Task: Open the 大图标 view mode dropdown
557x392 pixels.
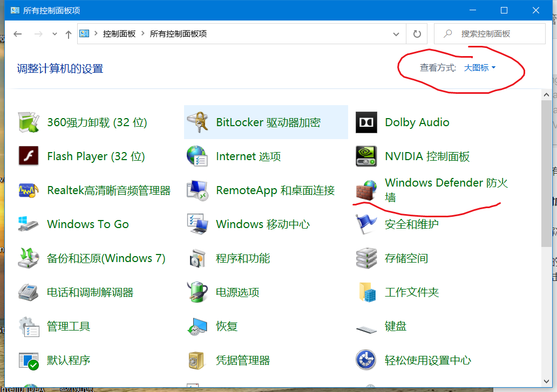Action: (x=480, y=68)
